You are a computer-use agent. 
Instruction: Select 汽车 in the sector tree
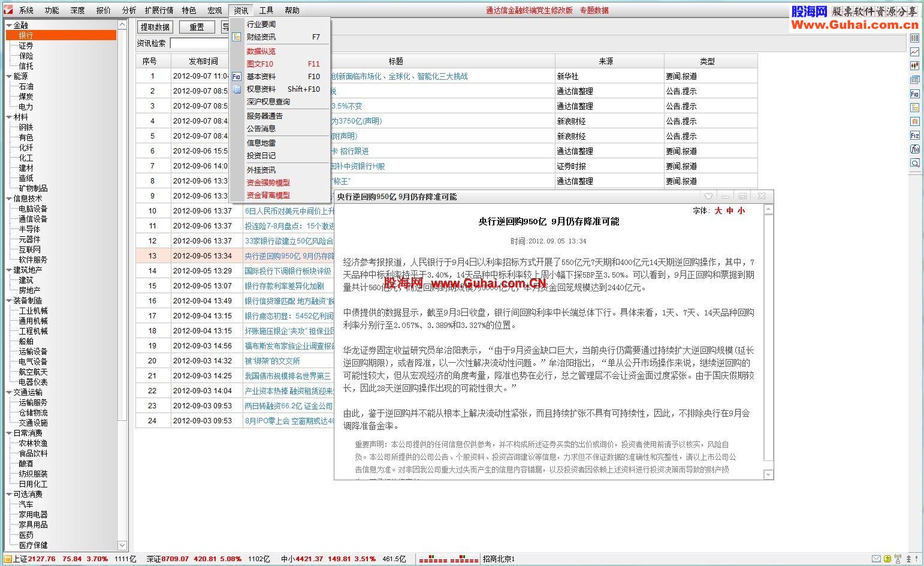pyautogui.click(x=26, y=504)
